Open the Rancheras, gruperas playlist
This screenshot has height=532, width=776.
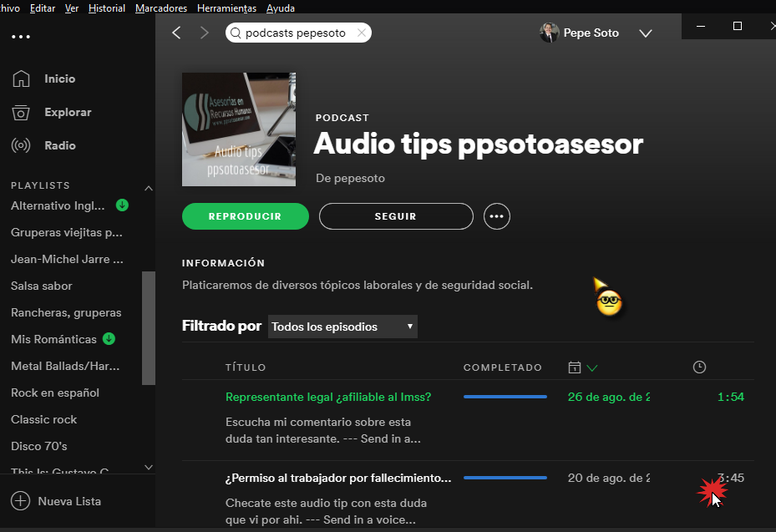click(x=66, y=312)
